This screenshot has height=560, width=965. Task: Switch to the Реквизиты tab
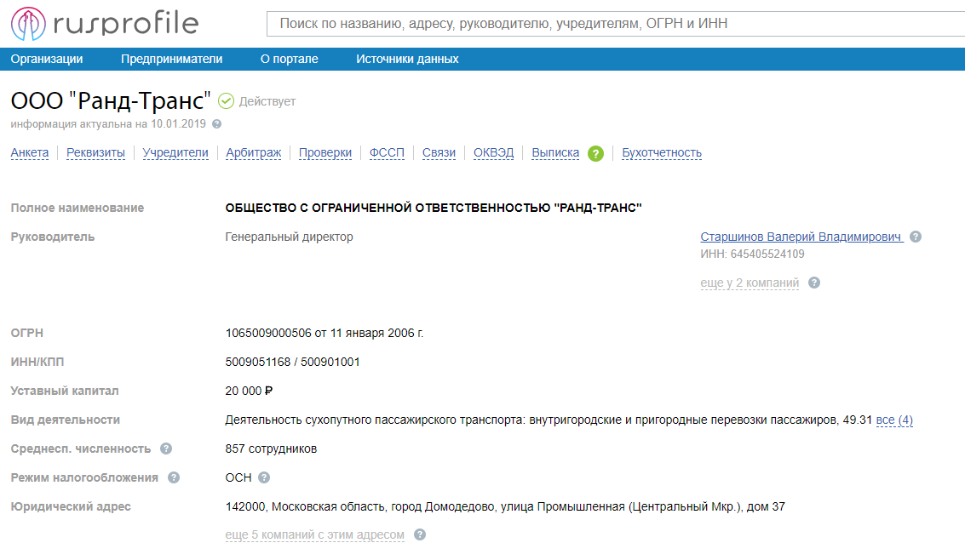(95, 152)
